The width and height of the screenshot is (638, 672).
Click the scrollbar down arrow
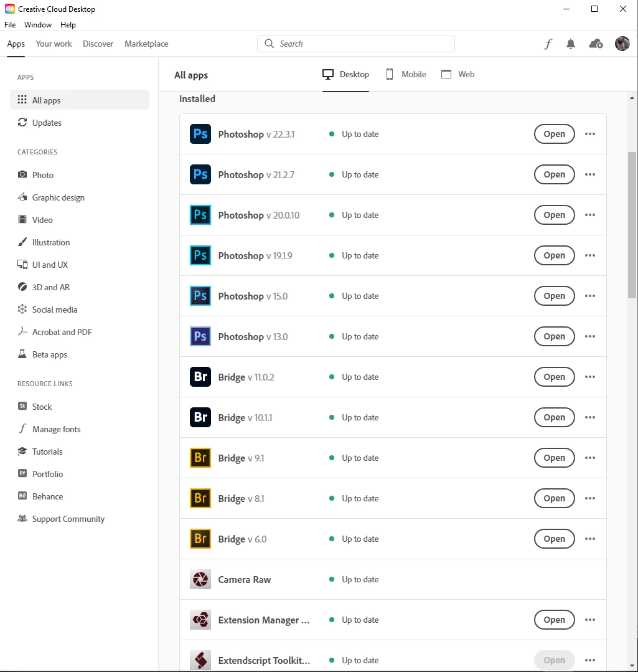(632, 666)
